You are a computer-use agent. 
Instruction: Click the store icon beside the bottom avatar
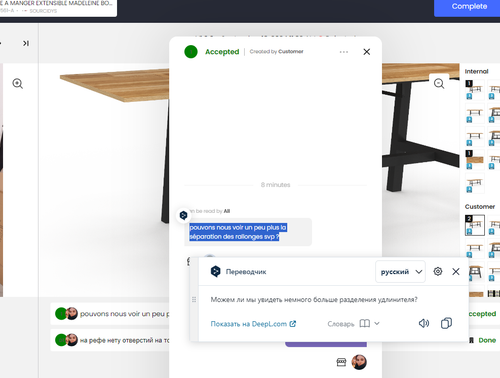coord(341,362)
